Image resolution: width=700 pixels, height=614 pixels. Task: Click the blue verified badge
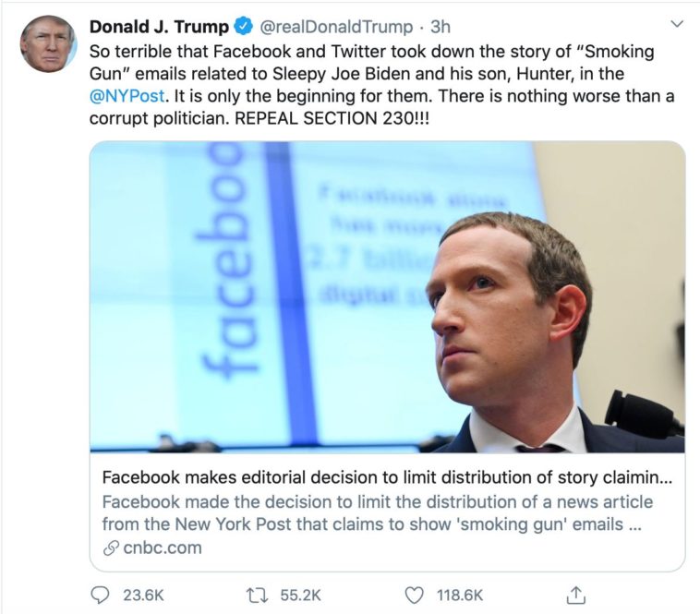(x=244, y=26)
